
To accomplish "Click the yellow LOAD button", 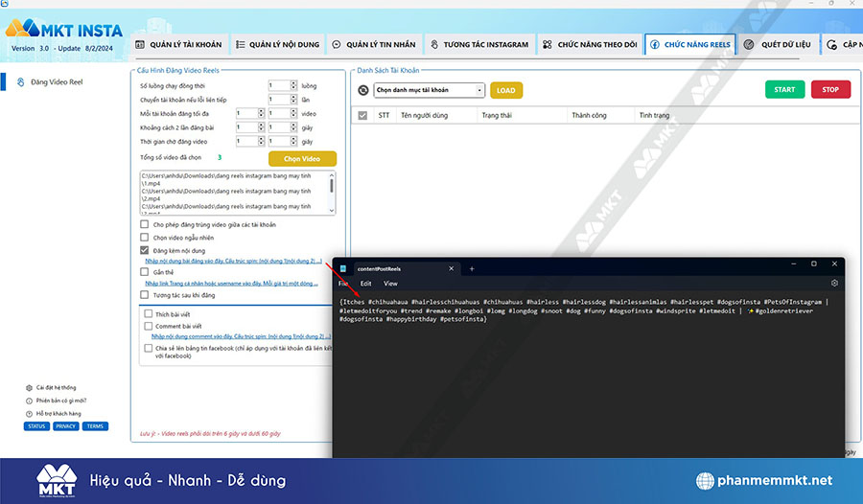I will coord(506,90).
